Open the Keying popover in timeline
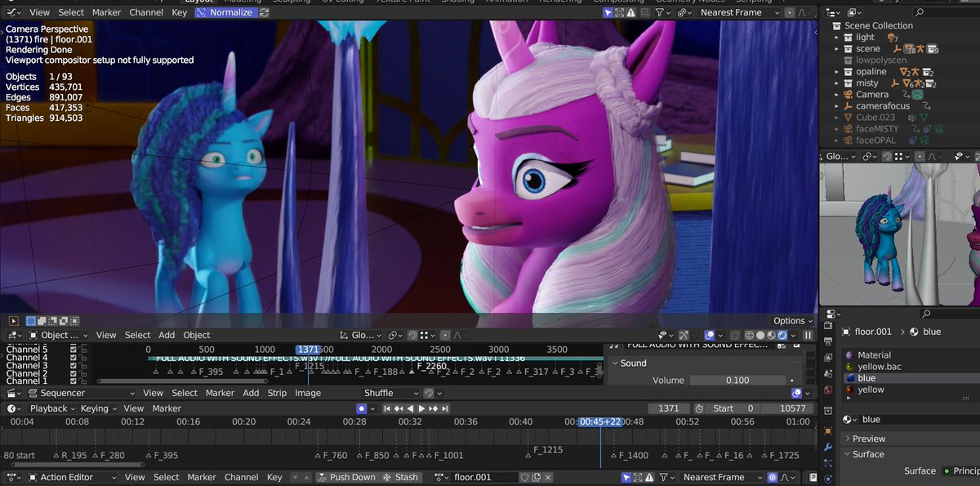 (x=97, y=408)
